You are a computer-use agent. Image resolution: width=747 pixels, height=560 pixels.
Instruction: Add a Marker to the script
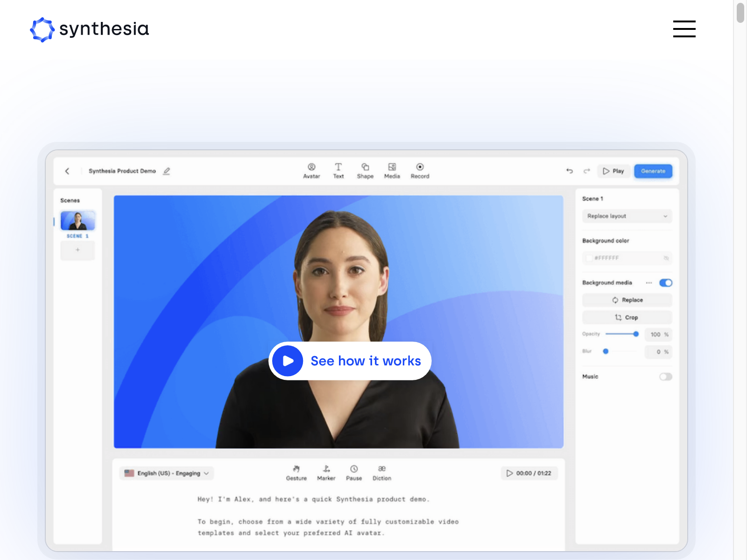tap(326, 469)
